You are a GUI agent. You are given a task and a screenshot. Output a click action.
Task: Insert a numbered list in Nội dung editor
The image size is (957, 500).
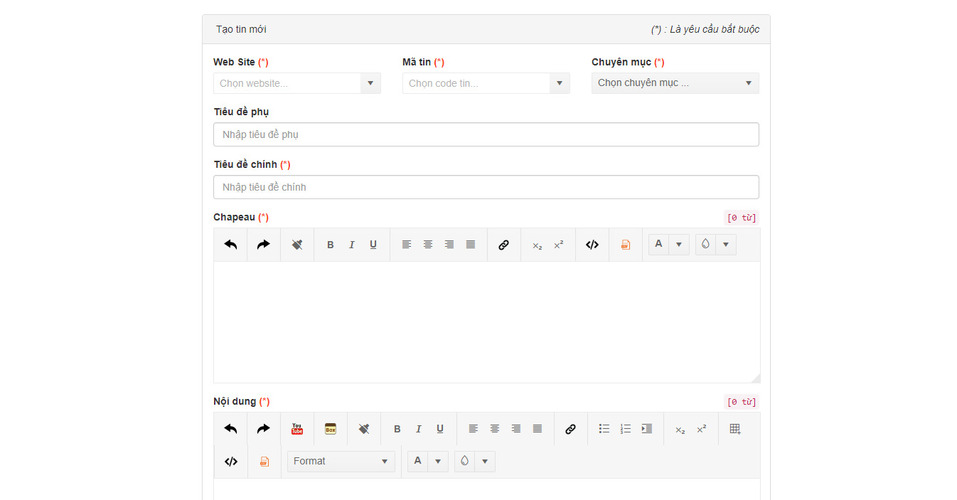(625, 429)
